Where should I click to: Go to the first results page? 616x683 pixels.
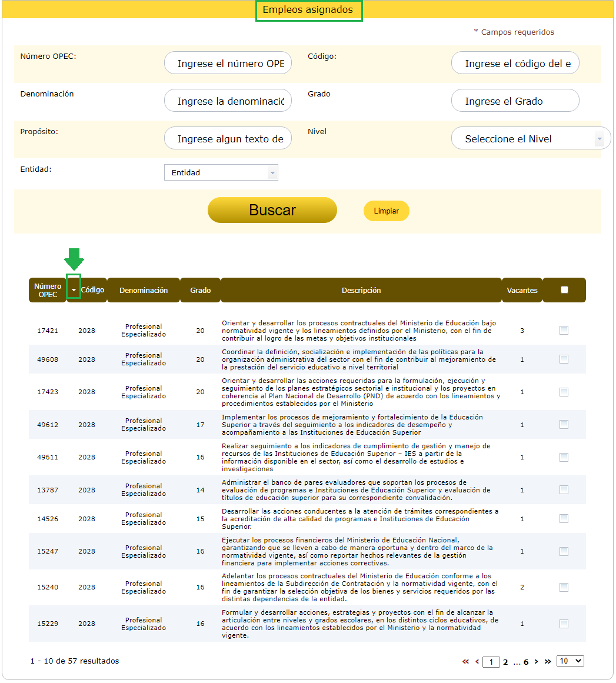(x=465, y=662)
